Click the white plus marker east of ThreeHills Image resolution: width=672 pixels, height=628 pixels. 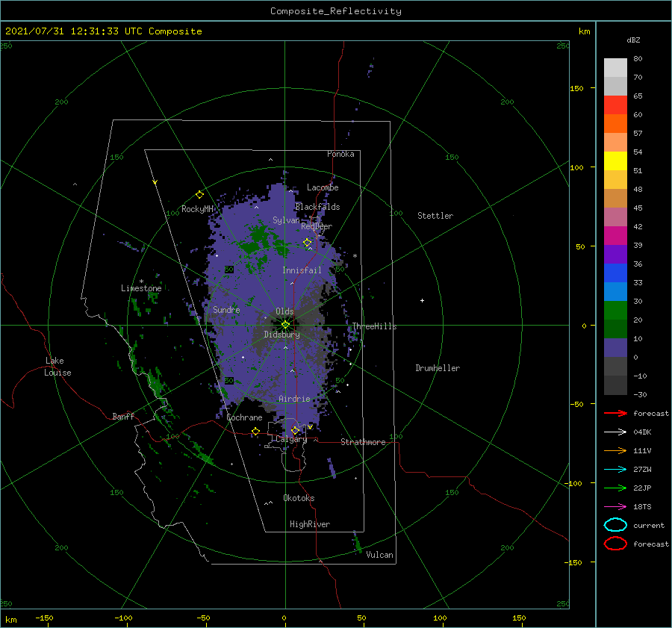point(422,300)
